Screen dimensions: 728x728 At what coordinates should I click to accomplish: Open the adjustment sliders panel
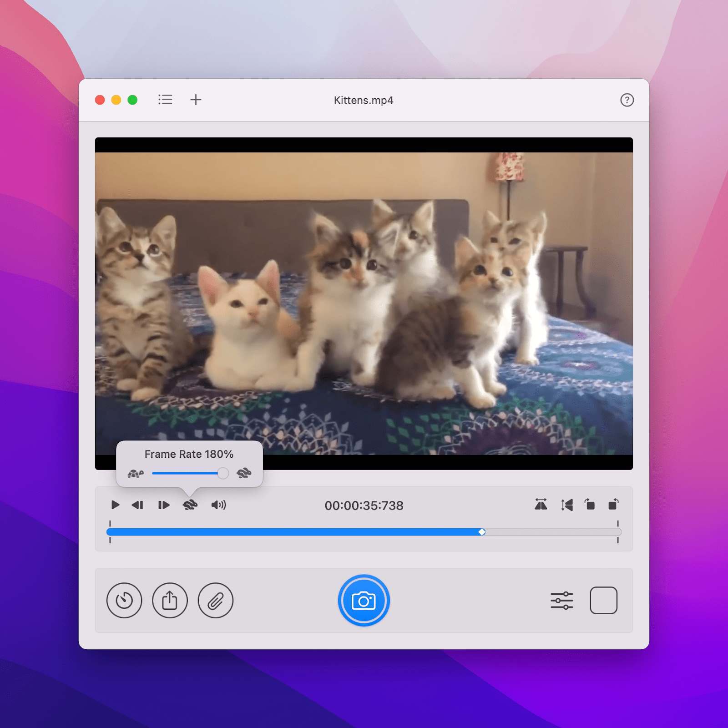click(562, 601)
